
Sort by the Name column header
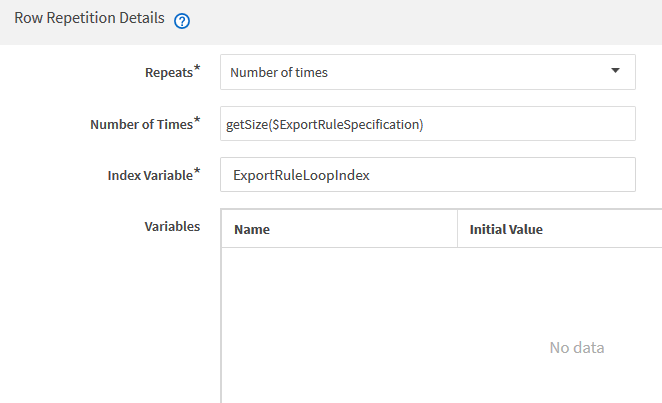pyautogui.click(x=252, y=229)
